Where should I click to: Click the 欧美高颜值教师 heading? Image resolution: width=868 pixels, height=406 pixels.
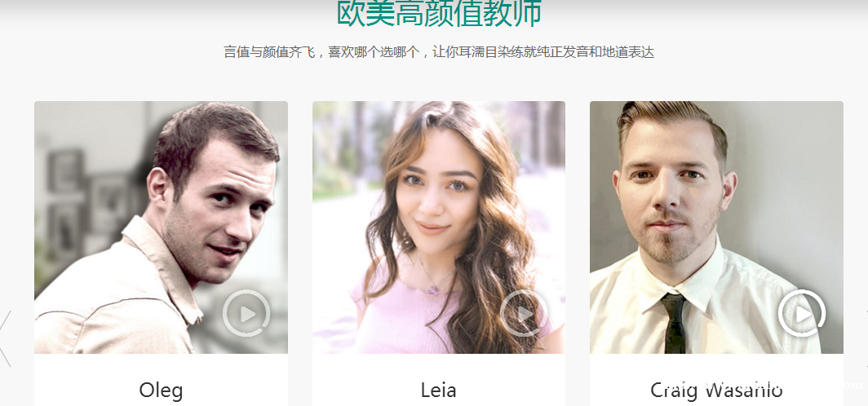[439, 13]
